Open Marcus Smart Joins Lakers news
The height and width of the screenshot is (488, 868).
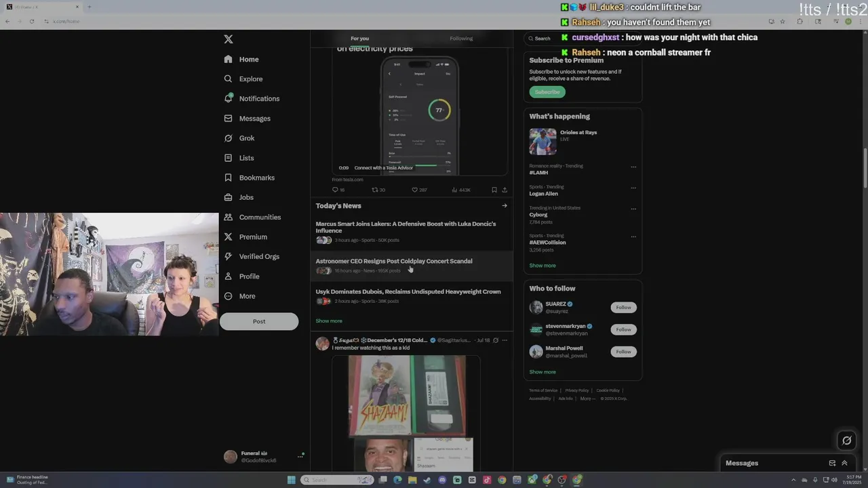coord(412,232)
